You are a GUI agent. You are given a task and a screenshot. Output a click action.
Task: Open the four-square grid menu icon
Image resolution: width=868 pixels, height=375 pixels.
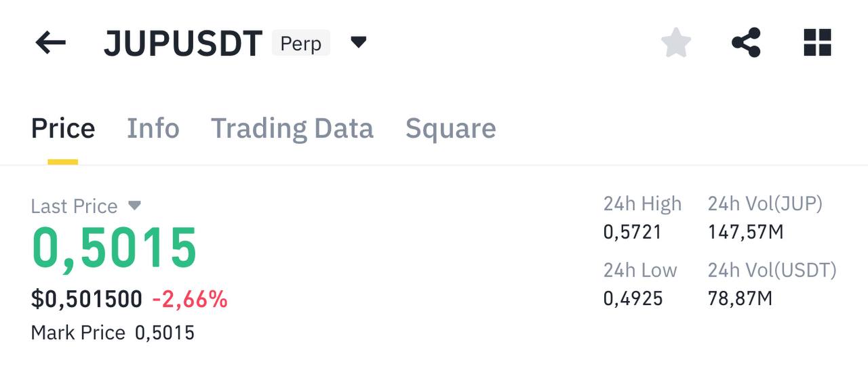[817, 43]
